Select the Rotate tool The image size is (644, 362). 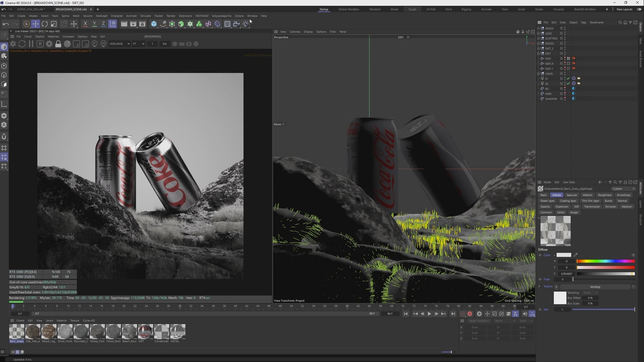pos(44,24)
